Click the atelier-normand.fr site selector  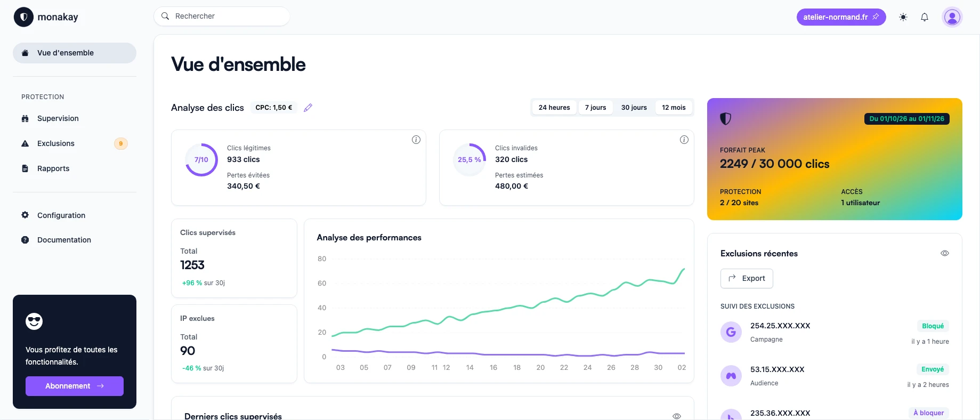[841, 17]
